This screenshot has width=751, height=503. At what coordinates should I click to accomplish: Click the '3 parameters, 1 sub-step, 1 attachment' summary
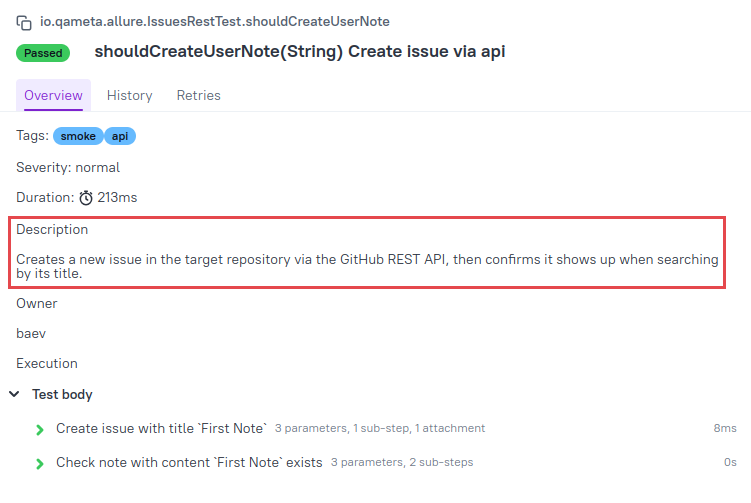tap(380, 428)
